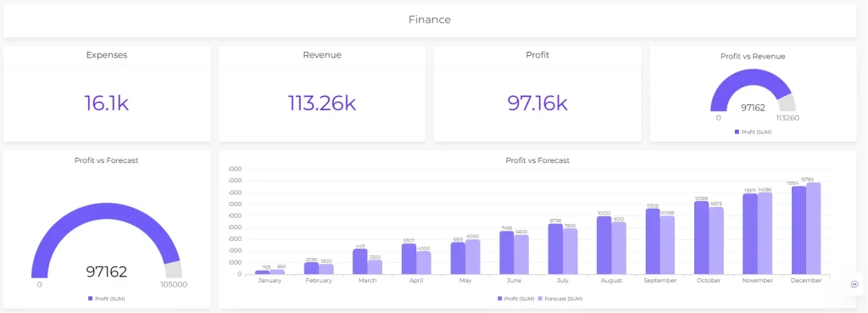868x313 pixels.
Task: Click the 10022 value label above the August bar
Action: click(x=604, y=213)
